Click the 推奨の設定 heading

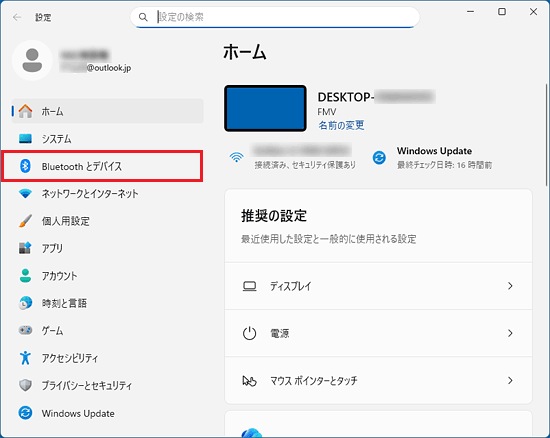[x=274, y=216]
